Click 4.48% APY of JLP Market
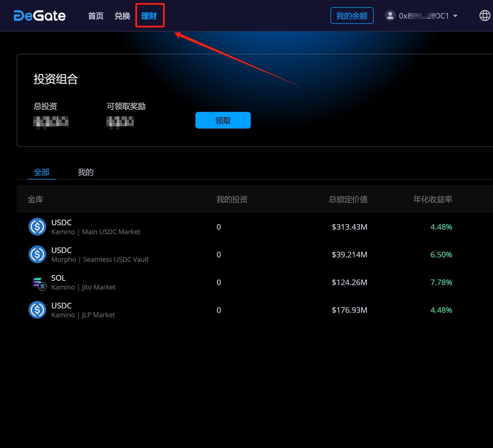 pos(441,310)
